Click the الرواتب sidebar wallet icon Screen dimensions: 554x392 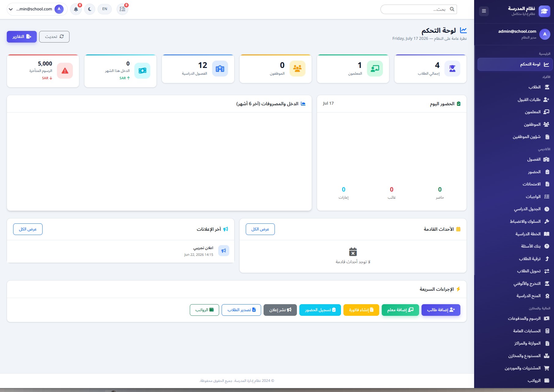547,381
